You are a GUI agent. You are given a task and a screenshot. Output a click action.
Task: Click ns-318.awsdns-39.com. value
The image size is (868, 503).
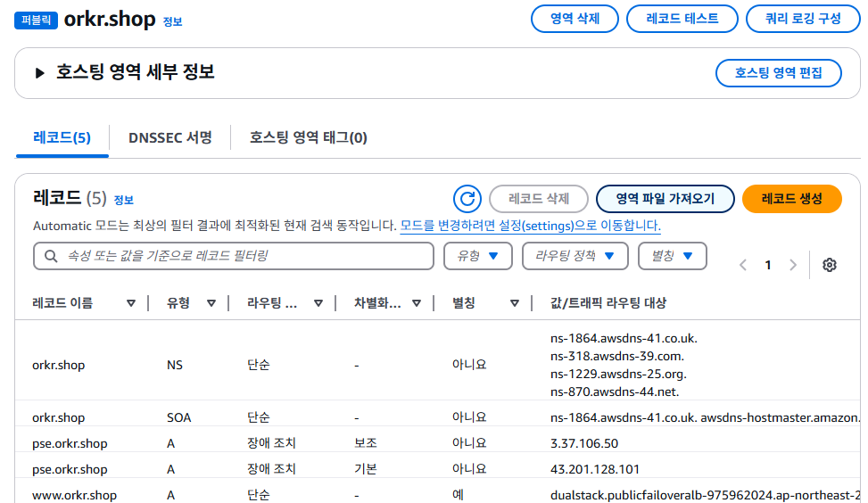pos(616,356)
